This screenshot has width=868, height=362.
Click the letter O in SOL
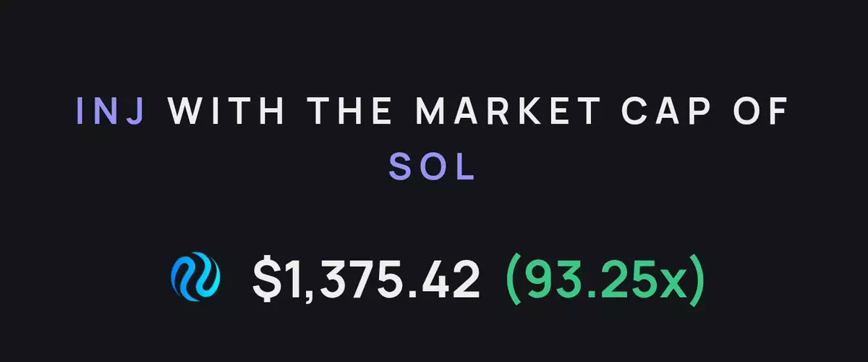coord(432,167)
